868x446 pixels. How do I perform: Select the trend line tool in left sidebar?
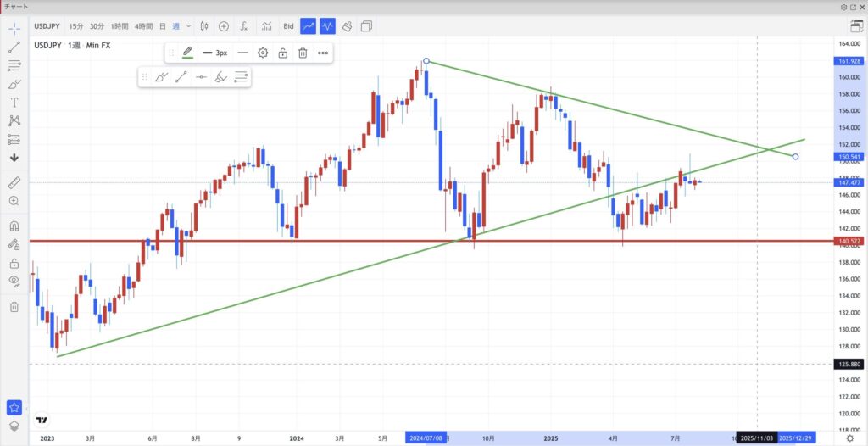(x=14, y=47)
